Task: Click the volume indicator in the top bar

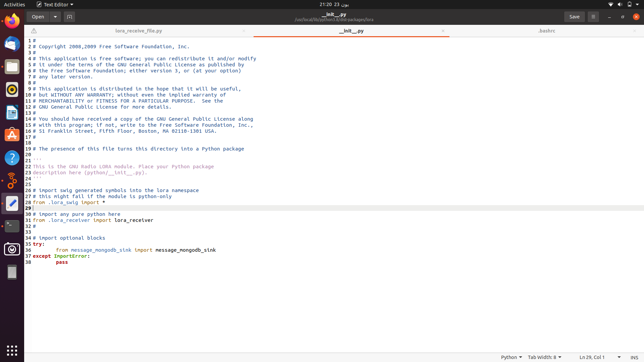Action: (x=620, y=4)
